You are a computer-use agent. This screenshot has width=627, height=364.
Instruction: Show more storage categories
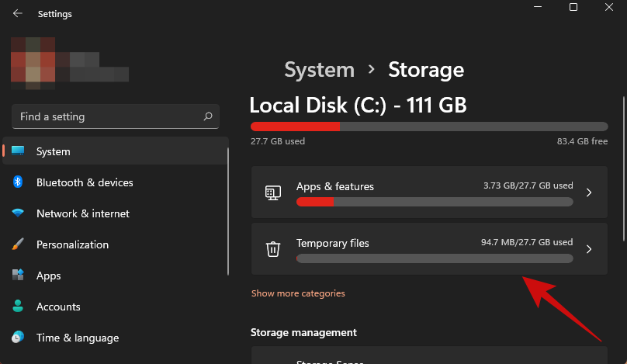(x=298, y=293)
